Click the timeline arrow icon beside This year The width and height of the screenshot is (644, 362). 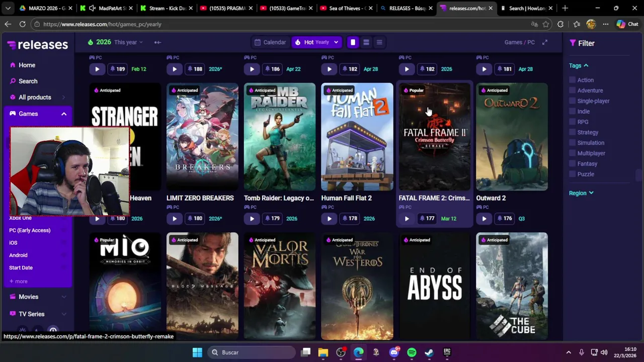click(157, 42)
